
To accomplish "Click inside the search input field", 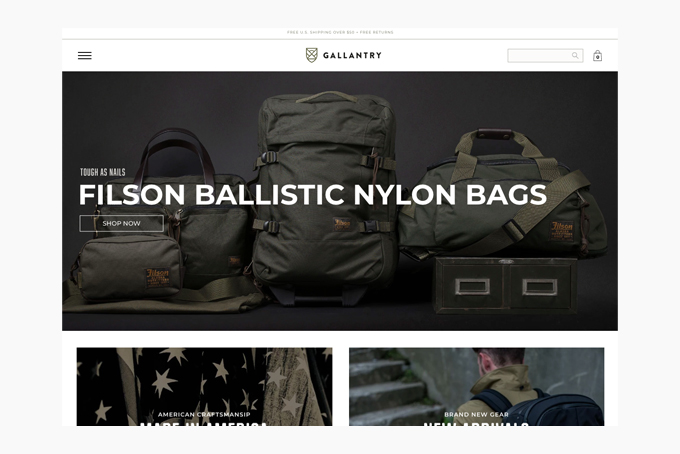I will (545, 56).
